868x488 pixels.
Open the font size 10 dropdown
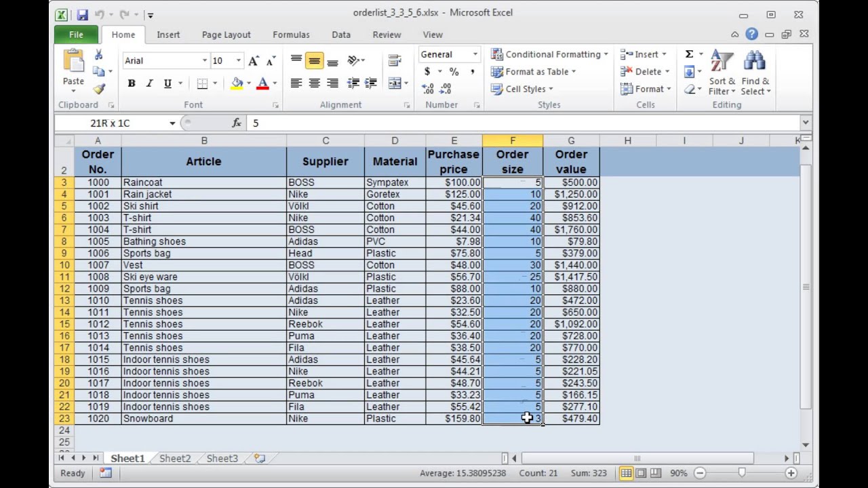[x=238, y=61]
